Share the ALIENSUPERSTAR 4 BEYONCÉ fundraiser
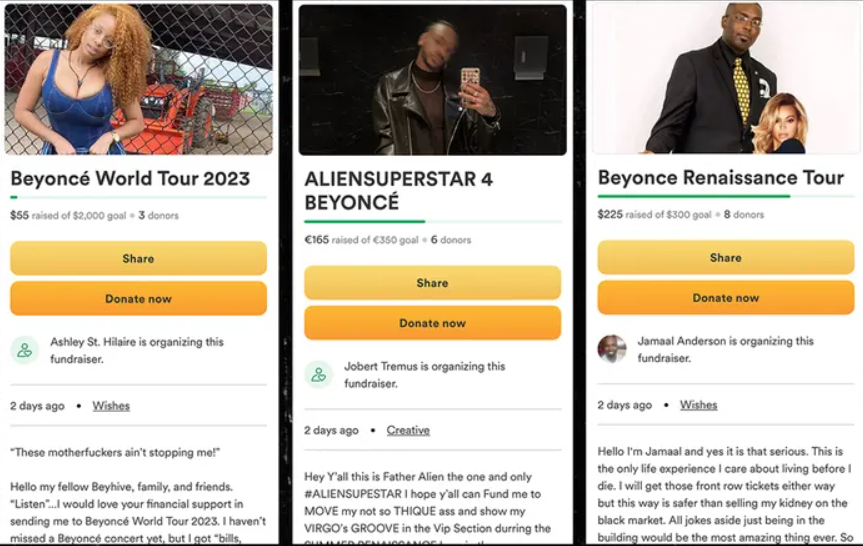 432,283
